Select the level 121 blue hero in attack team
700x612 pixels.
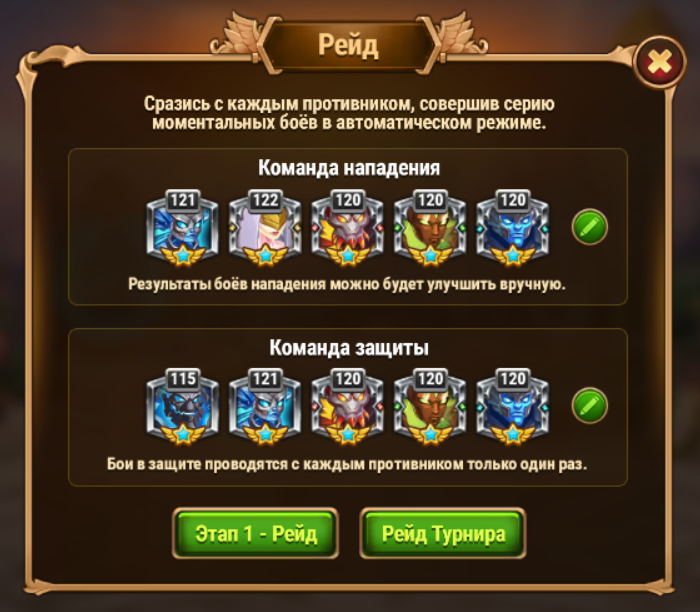(183, 228)
